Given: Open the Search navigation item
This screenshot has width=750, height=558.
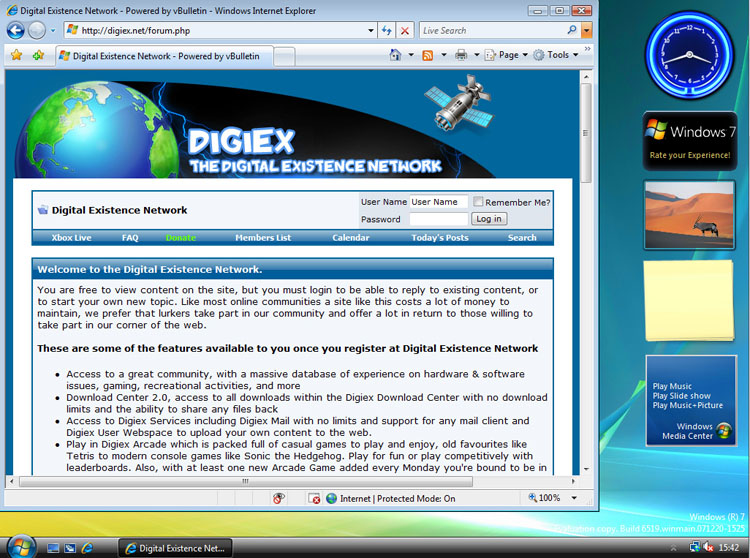Looking at the screenshot, I should [522, 238].
